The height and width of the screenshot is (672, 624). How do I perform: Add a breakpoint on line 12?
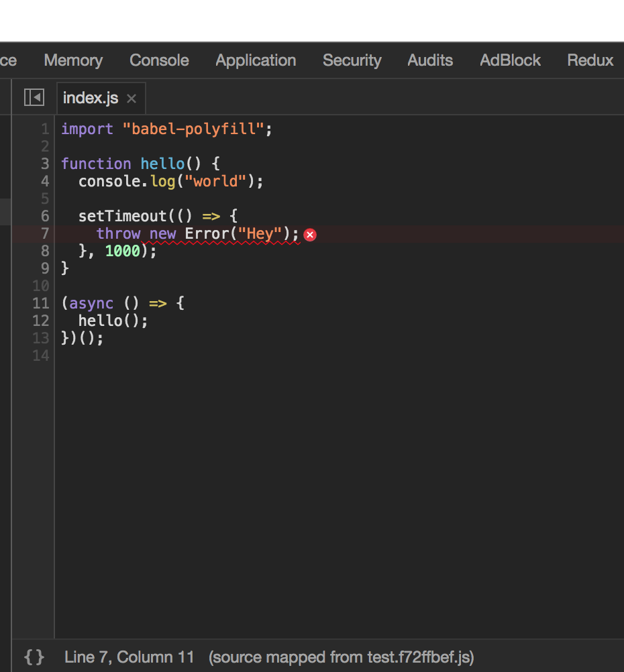pos(40,321)
